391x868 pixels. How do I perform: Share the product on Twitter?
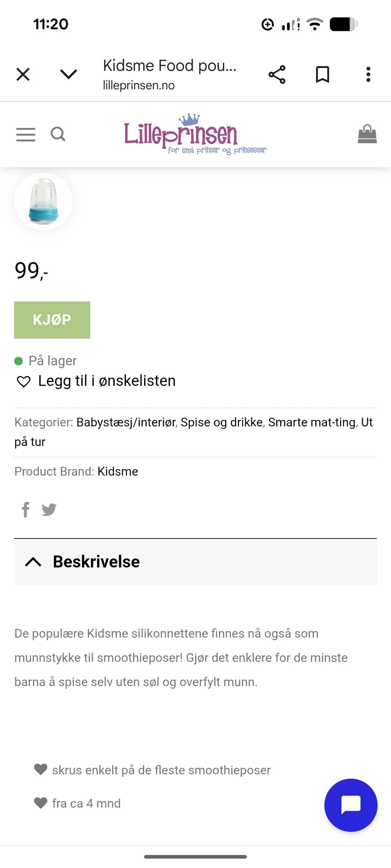point(50,510)
